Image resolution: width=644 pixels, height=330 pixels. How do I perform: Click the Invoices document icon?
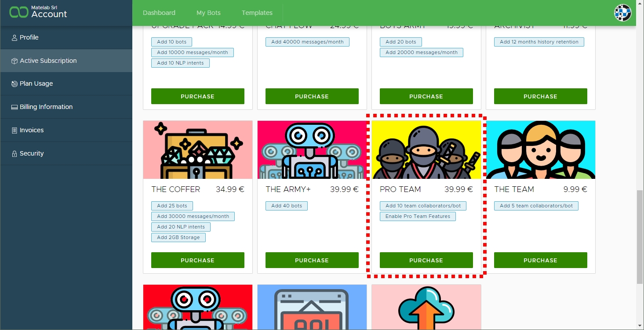coord(15,131)
